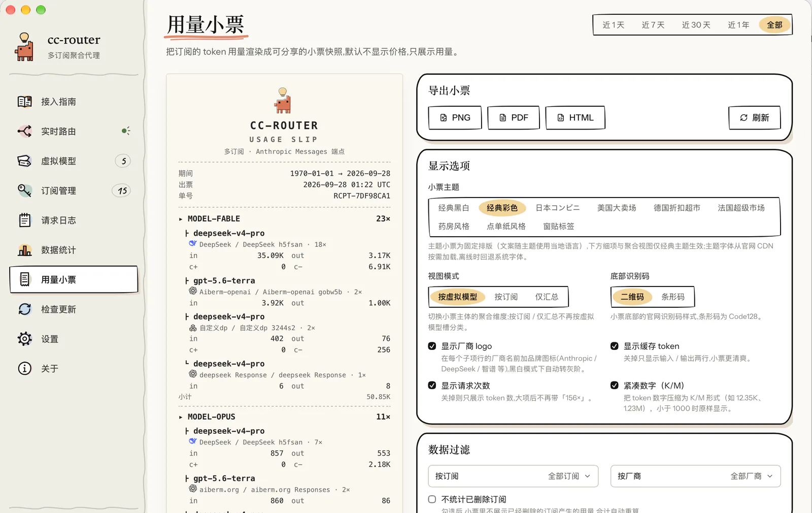
Task: Toggle the 显示缓存 token checkbox
Action: pos(615,346)
